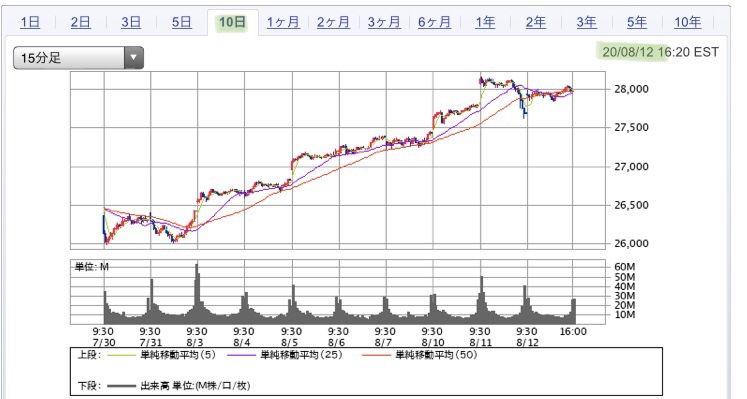Image resolution: width=747 pixels, height=399 pixels.
Task: Click the 20/08/12 16:20 EST timestamp
Action: (660, 52)
